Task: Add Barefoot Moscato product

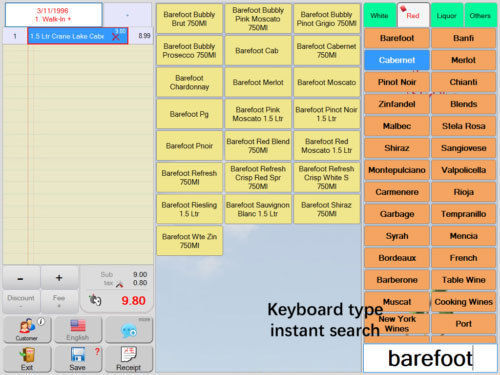Action: click(327, 82)
